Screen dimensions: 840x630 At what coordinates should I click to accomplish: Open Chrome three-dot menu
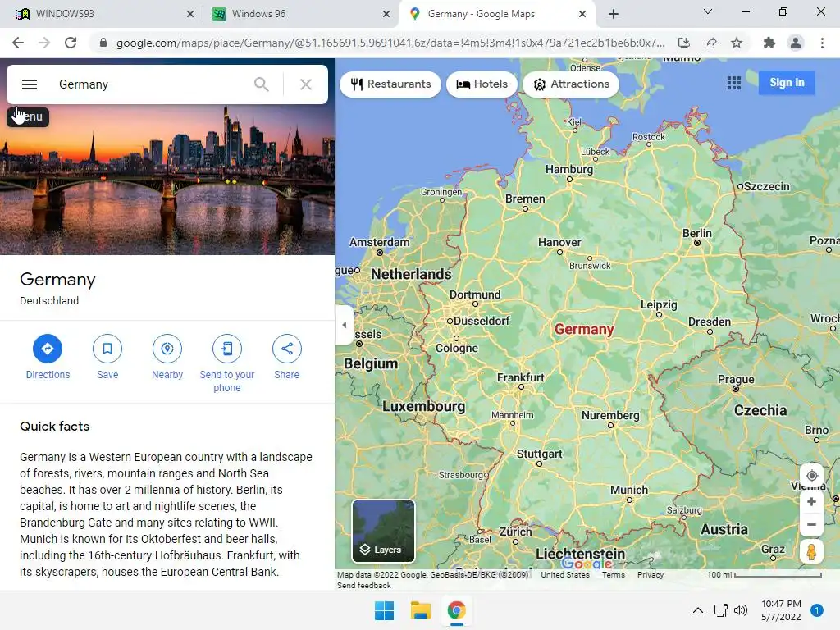(x=822, y=43)
